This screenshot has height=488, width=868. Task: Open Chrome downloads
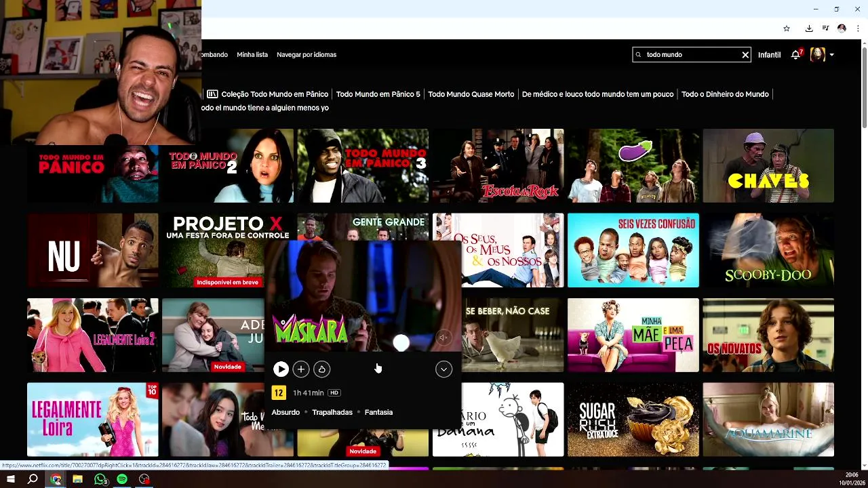(x=809, y=28)
